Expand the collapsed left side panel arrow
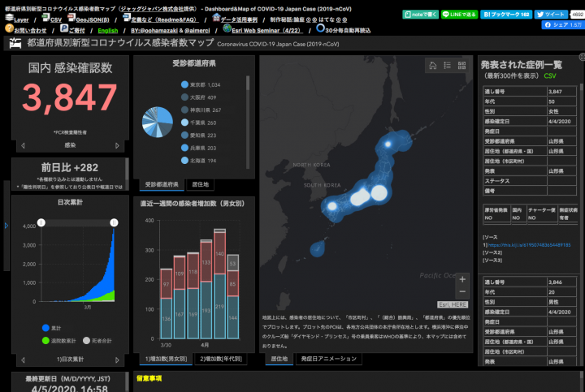This screenshot has height=392, width=585. click(6, 225)
